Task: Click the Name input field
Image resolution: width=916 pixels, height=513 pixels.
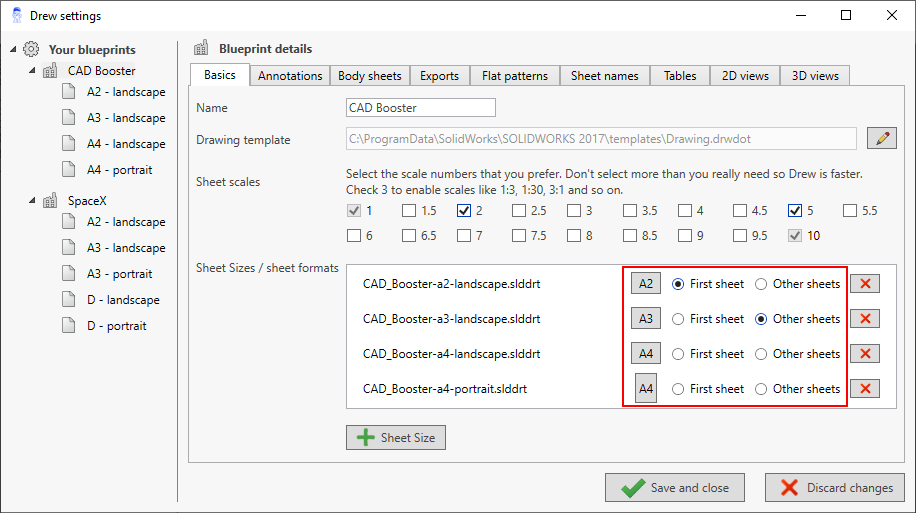Action: 420,108
